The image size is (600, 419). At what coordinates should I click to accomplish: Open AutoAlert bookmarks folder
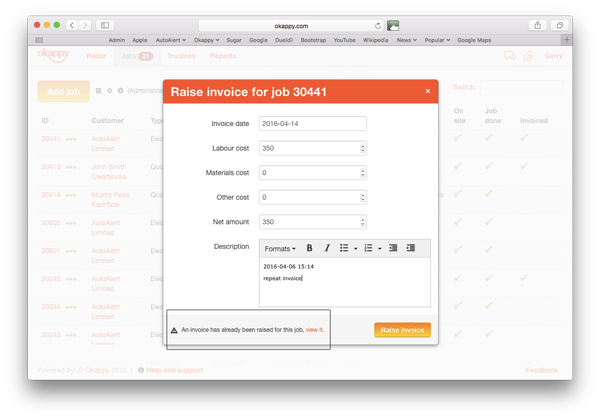coord(171,40)
